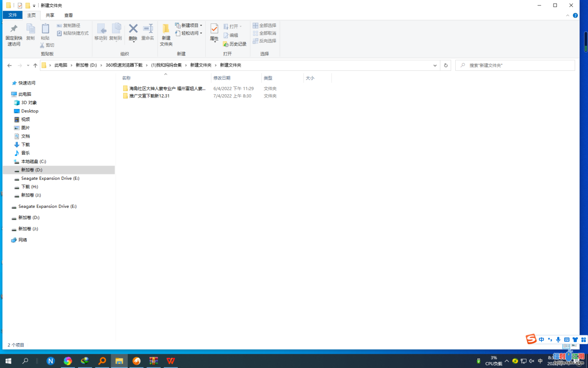The height and width of the screenshot is (368, 588).
Task: Expand the address bar previous locations dropdown
Action: point(435,65)
